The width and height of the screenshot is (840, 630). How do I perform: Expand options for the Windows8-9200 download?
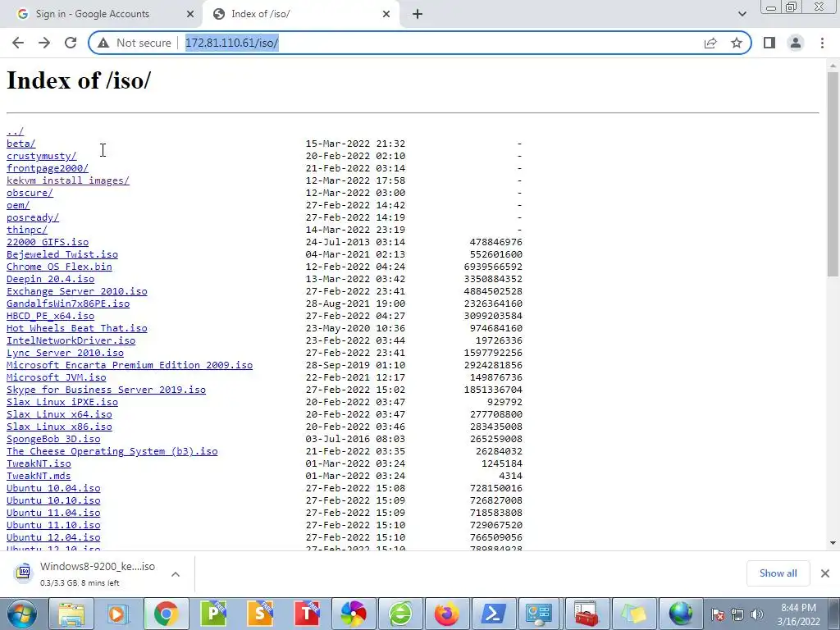[176, 573]
